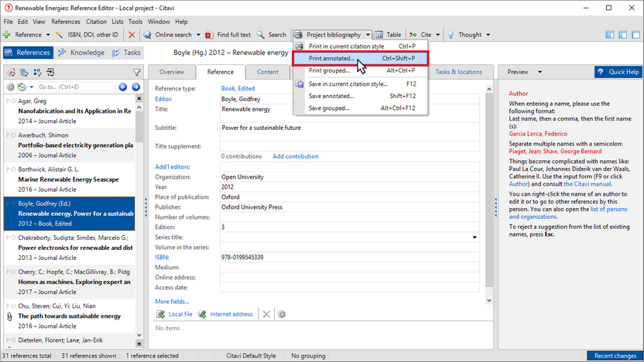Open ISBN, DOI, other ID lookup

pyautogui.click(x=87, y=35)
